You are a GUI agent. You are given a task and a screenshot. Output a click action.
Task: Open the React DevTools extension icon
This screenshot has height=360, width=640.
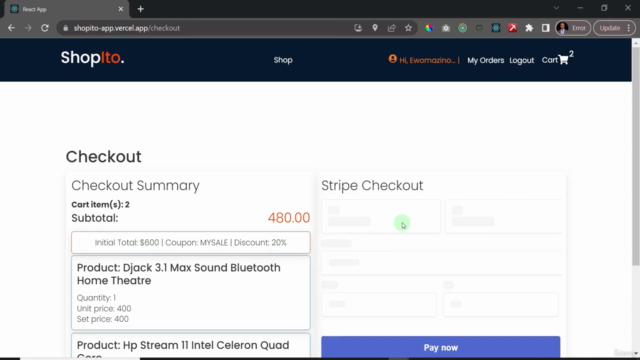(x=496, y=28)
